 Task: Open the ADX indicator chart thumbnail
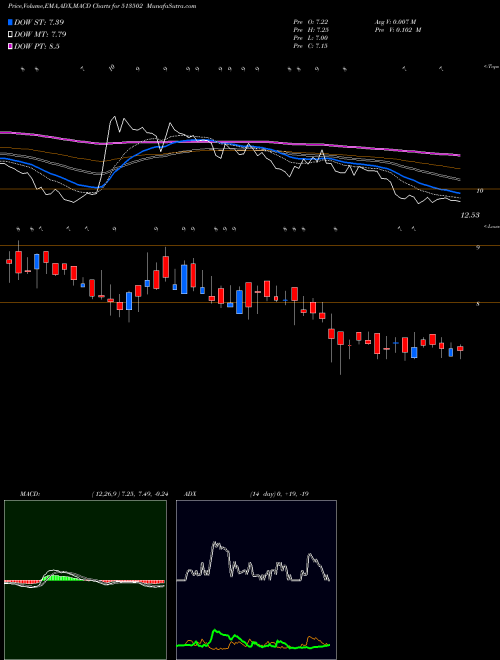(256, 580)
